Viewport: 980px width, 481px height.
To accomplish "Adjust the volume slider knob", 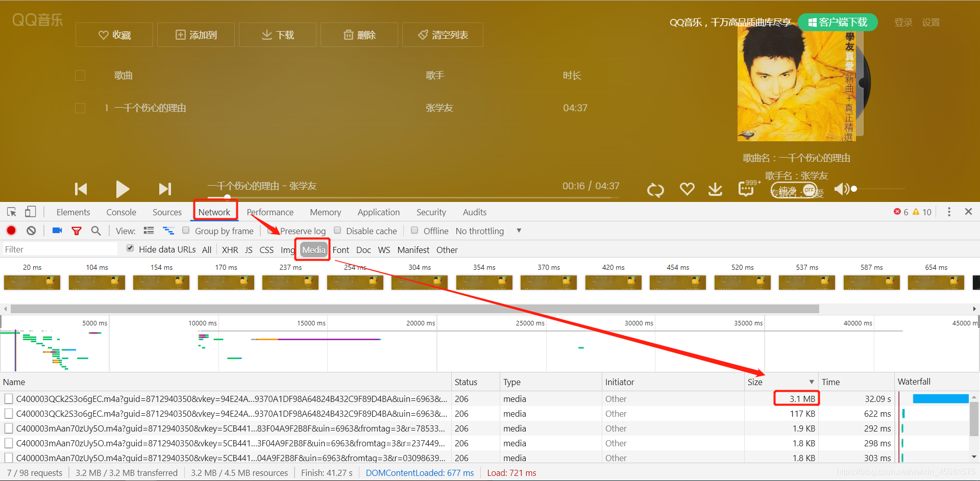I will 854,189.
